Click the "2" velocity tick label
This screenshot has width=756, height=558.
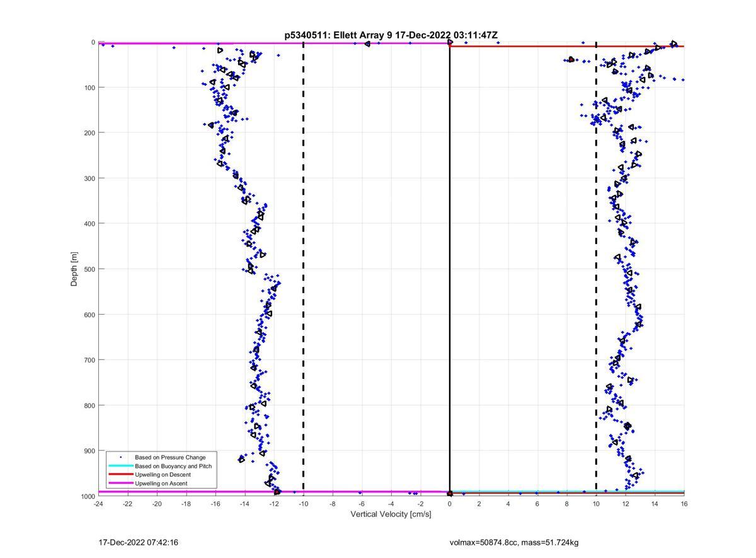[479, 504]
